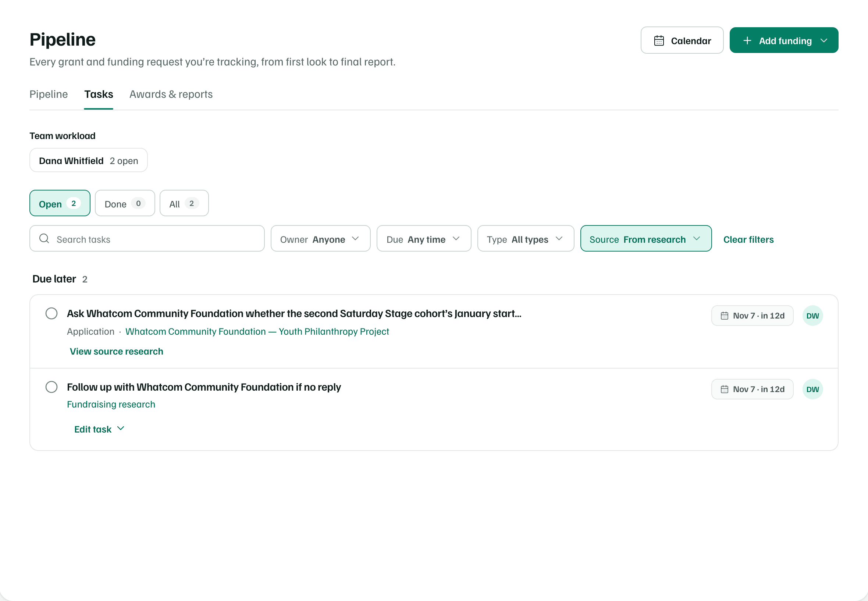Open the Fundraising research link

[x=111, y=405]
